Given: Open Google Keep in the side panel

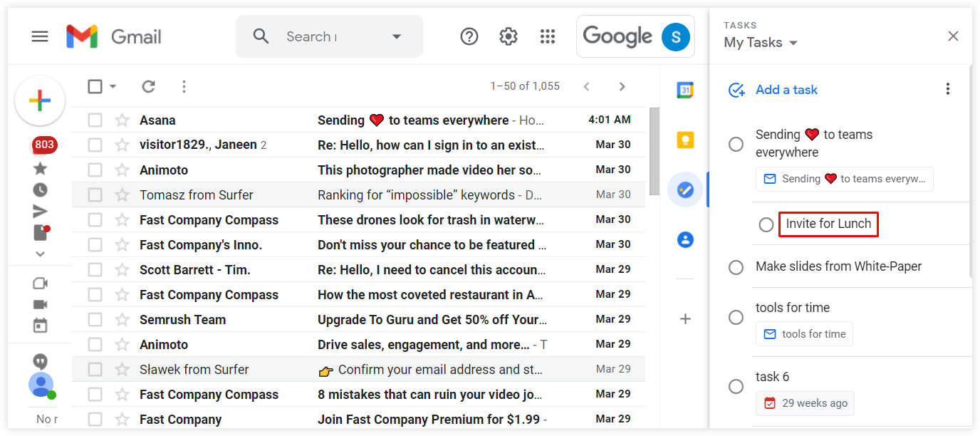Looking at the screenshot, I should click(684, 140).
